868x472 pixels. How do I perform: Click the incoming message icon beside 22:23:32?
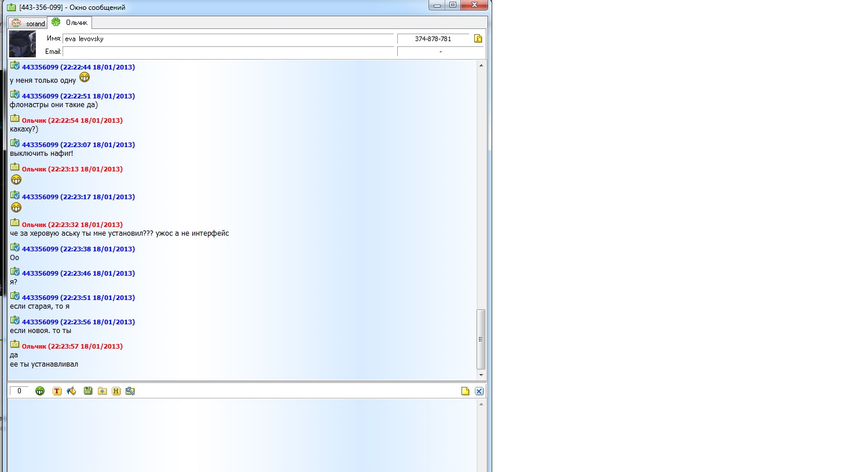pyautogui.click(x=15, y=223)
